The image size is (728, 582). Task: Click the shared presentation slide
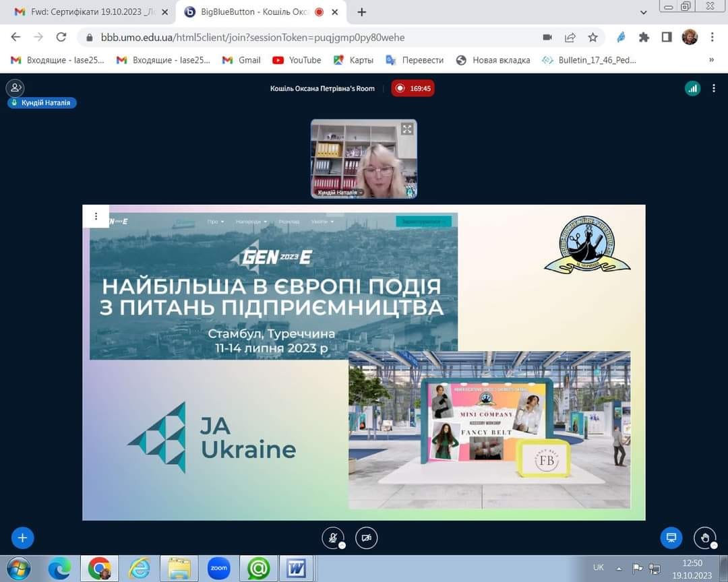pyautogui.click(x=363, y=362)
